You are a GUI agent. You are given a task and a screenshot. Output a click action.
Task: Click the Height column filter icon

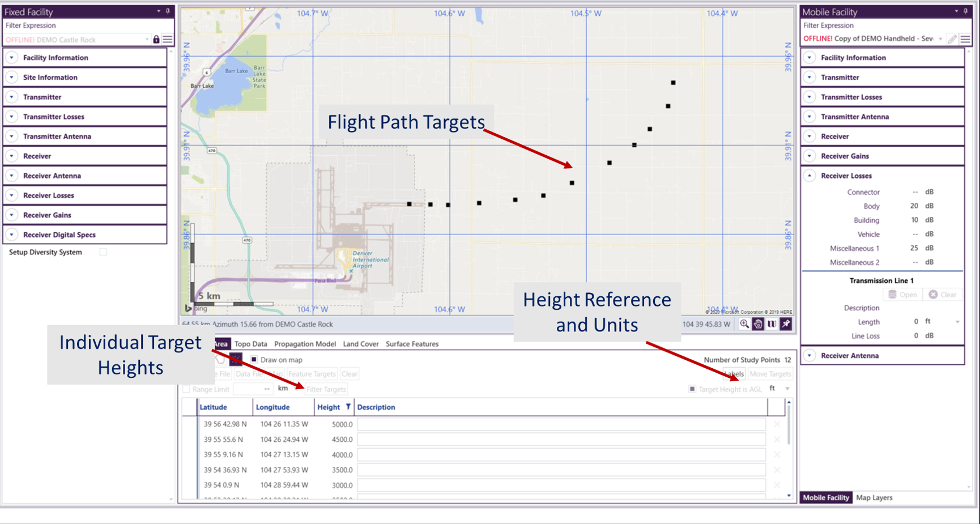[x=348, y=407]
